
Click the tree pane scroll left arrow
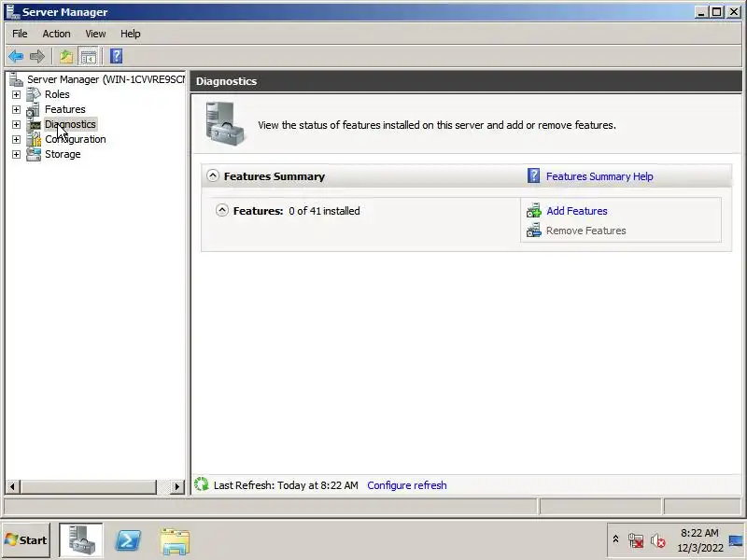[12, 486]
